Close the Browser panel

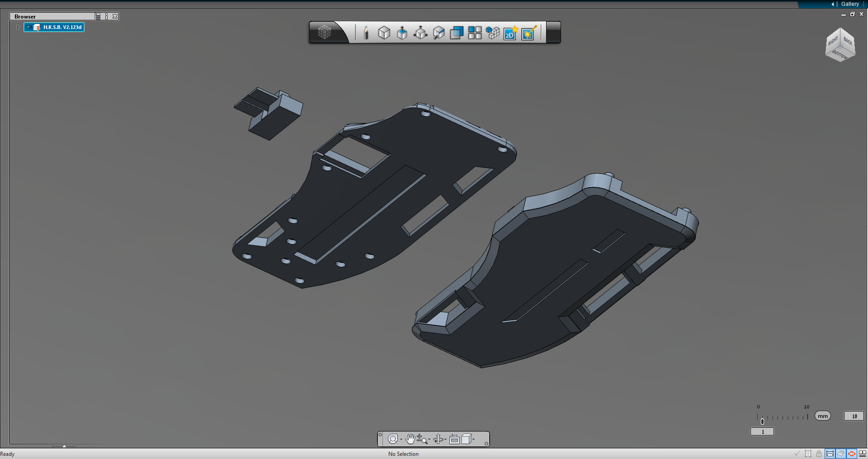click(115, 16)
